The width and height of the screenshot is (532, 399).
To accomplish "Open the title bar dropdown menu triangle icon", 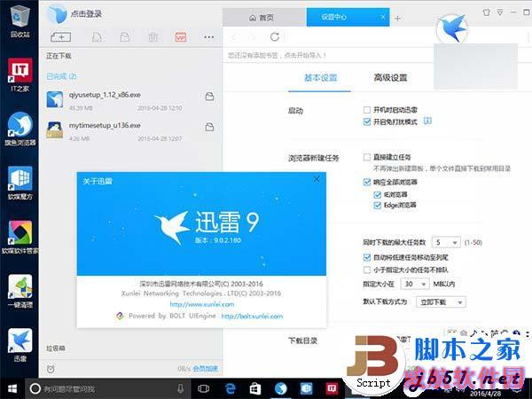I will click(500, 12).
